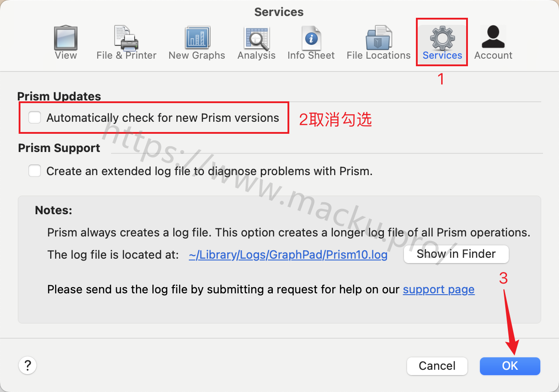Open the support page link

click(439, 290)
